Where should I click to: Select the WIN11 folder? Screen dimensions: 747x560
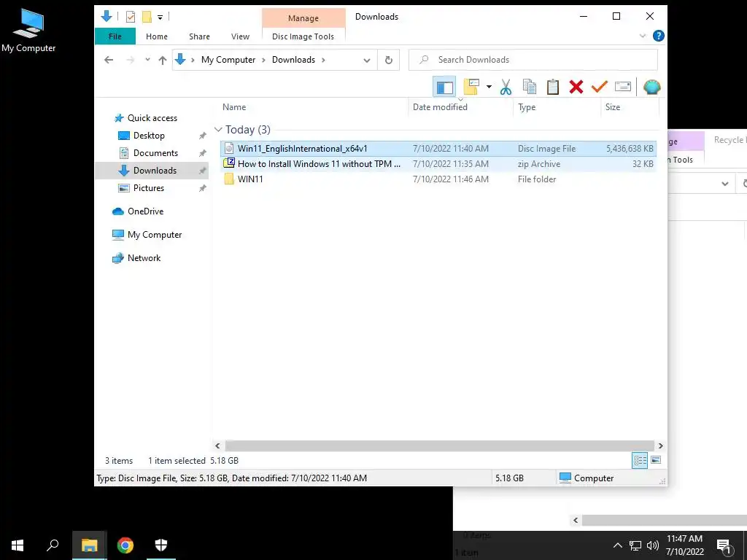(x=438, y=179)
